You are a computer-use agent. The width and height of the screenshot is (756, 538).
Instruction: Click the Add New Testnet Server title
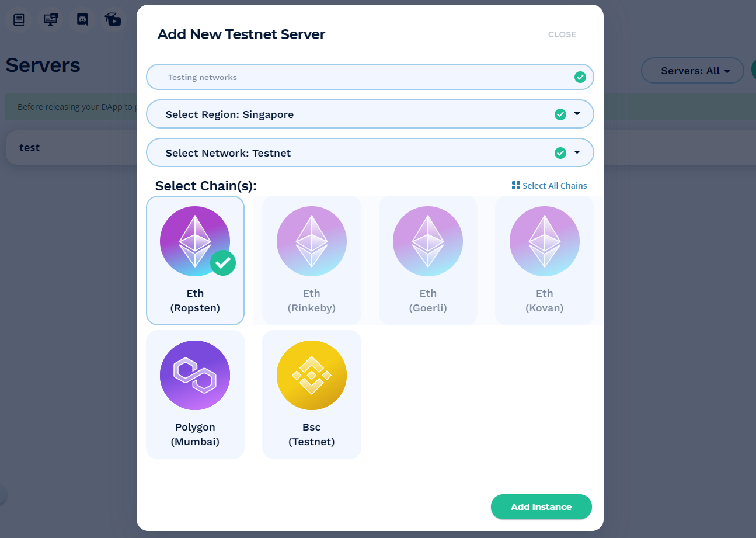tap(241, 34)
